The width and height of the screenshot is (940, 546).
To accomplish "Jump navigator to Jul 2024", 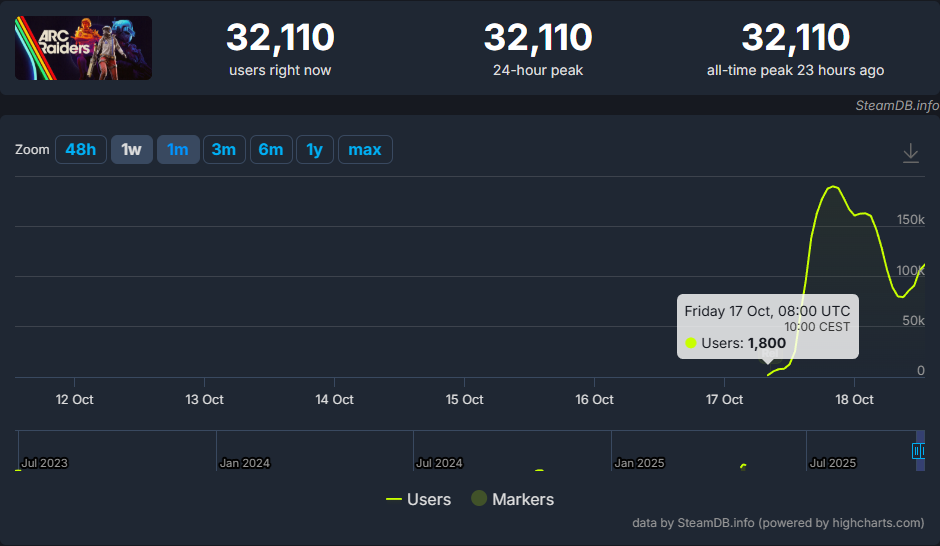I will [x=439, y=463].
